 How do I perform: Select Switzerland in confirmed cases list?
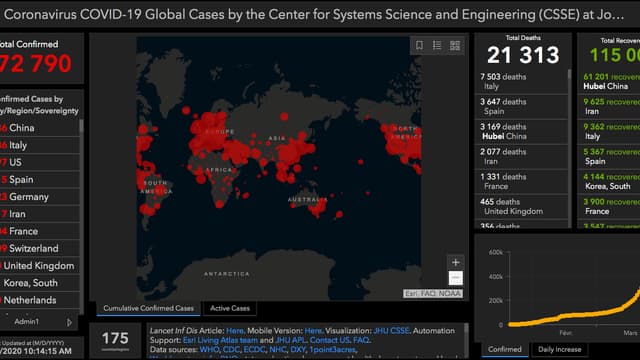point(40,248)
